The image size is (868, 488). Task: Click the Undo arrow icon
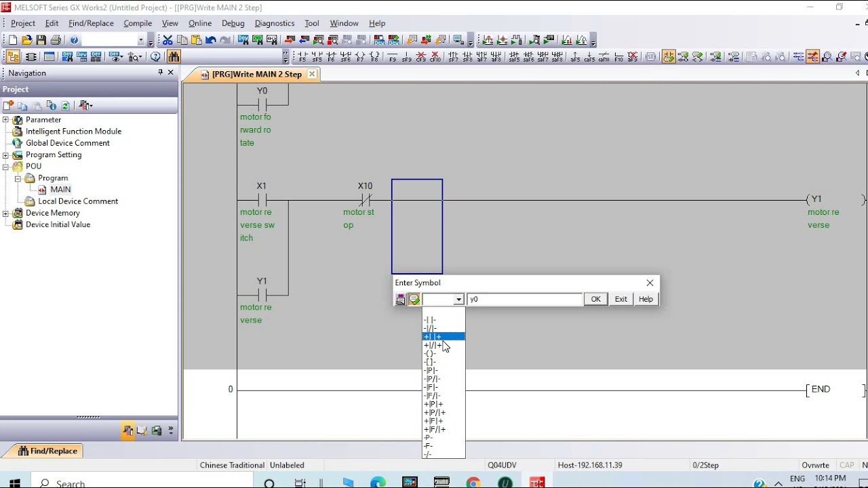pos(210,40)
